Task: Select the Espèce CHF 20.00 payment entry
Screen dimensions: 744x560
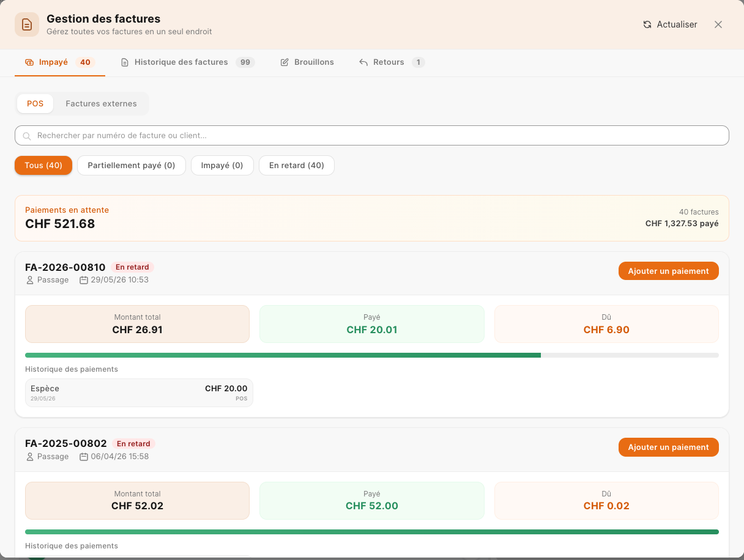Action: coord(139,392)
